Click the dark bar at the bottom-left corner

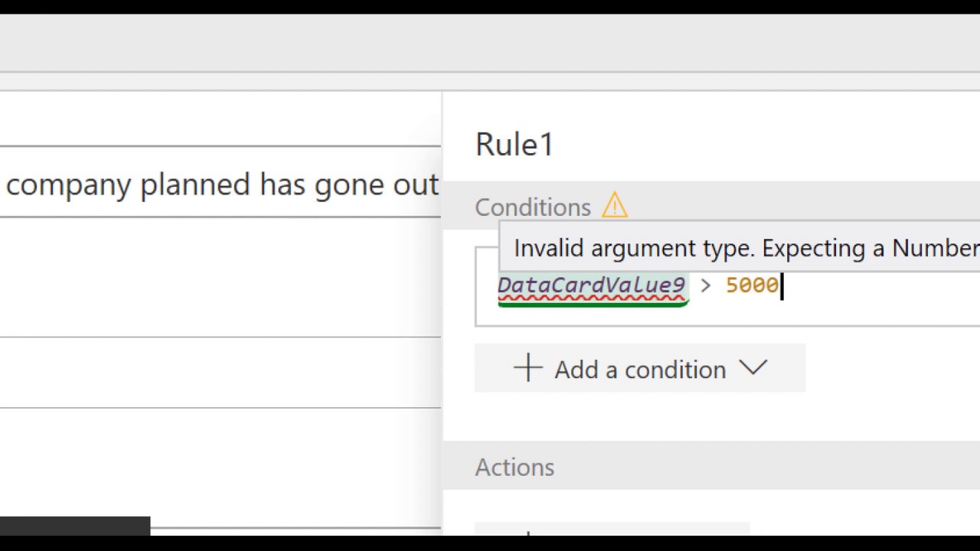point(75,526)
